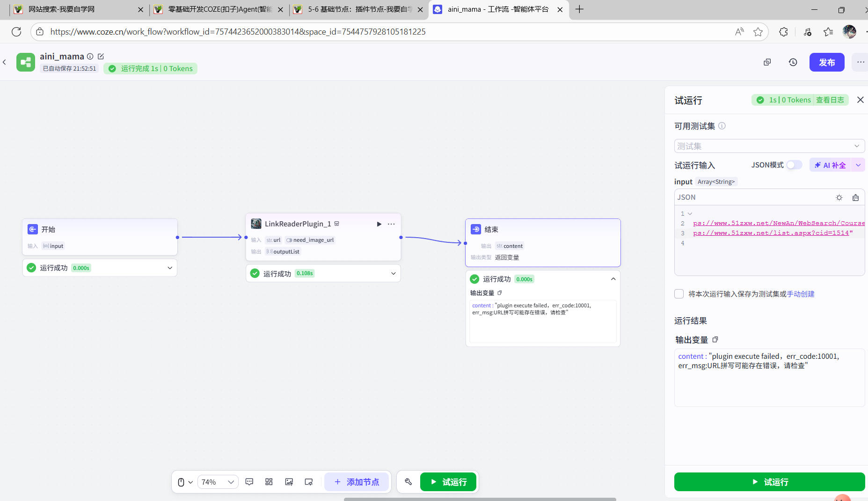Open the comment tool in bottom toolbar
The width and height of the screenshot is (868, 501).
pyautogui.click(x=249, y=482)
